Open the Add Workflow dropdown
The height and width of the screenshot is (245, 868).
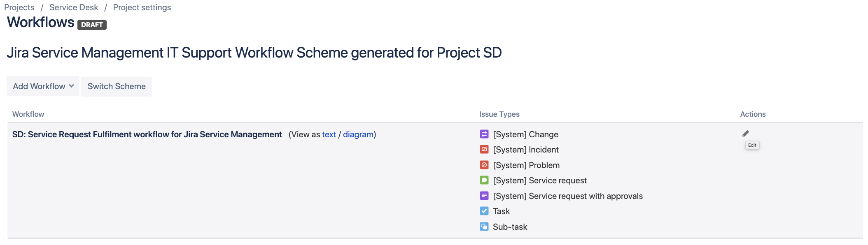pos(43,86)
